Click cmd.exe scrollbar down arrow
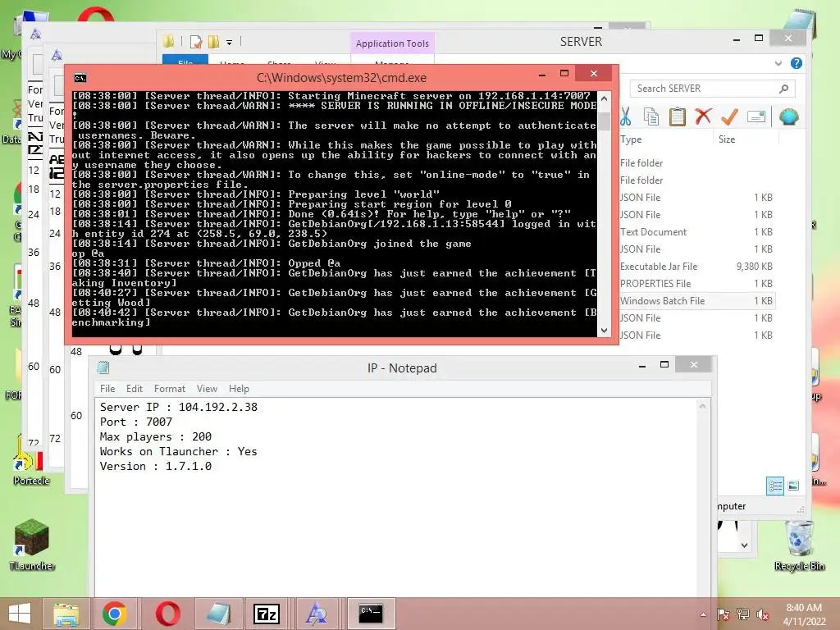The width and height of the screenshot is (840, 630). click(605, 331)
